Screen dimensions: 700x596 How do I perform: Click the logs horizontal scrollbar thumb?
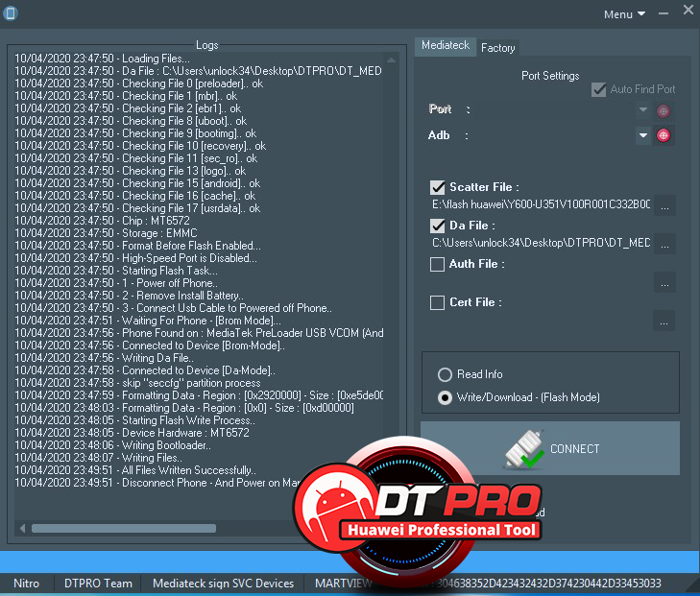pyautogui.click(x=124, y=529)
